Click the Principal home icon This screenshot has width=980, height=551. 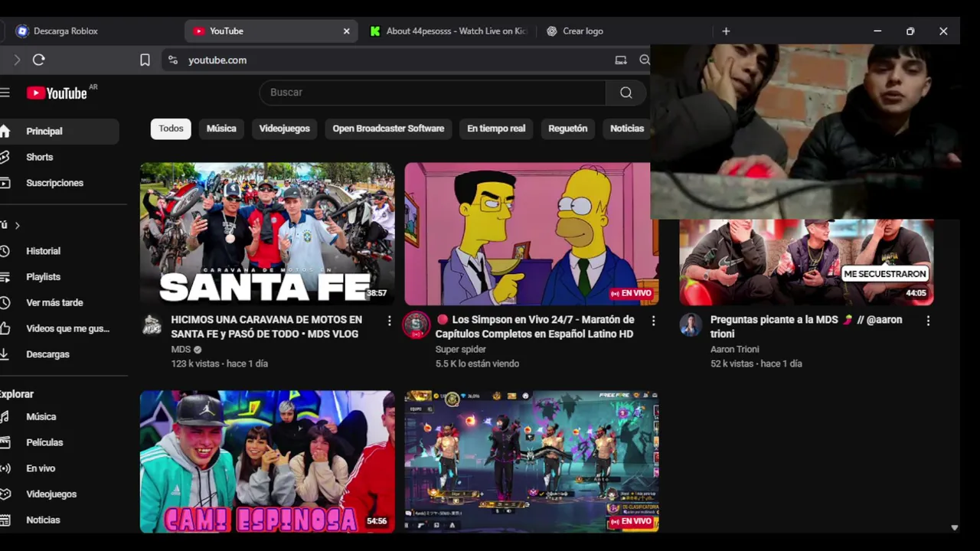tap(5, 131)
